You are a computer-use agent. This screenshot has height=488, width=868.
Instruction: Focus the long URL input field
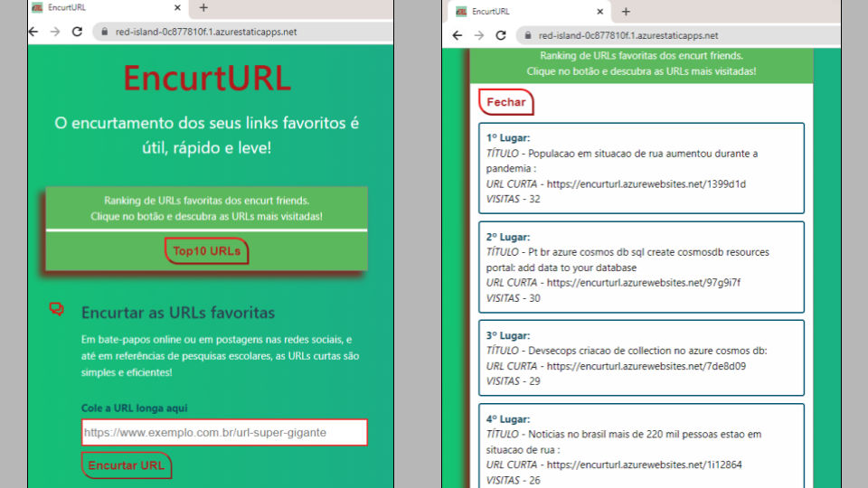[224, 432]
